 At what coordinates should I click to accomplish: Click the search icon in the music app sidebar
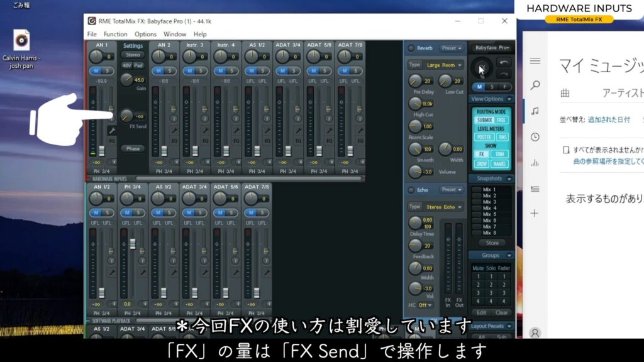click(535, 85)
